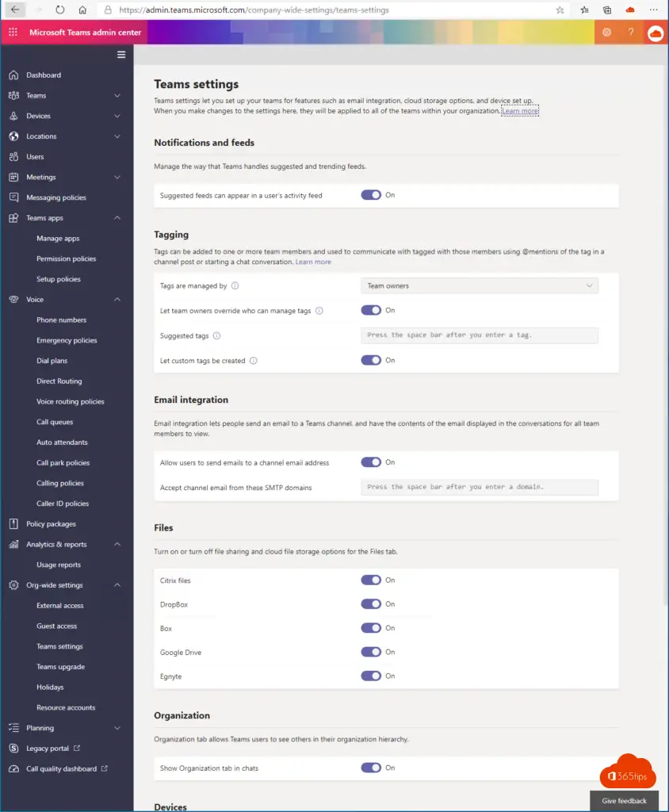Image resolution: width=669 pixels, height=812 pixels.
Task: Select Call queues in sidebar
Action: pos(55,422)
